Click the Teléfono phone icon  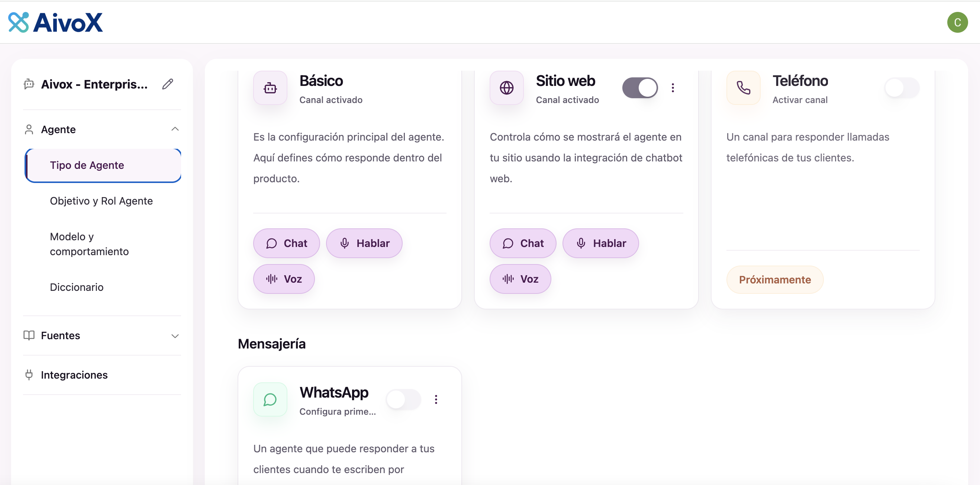pyautogui.click(x=744, y=88)
